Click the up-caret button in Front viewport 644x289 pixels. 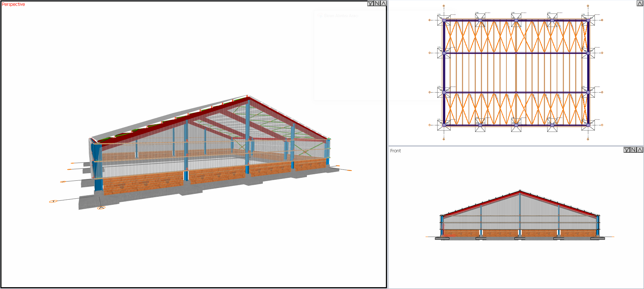[x=640, y=150]
